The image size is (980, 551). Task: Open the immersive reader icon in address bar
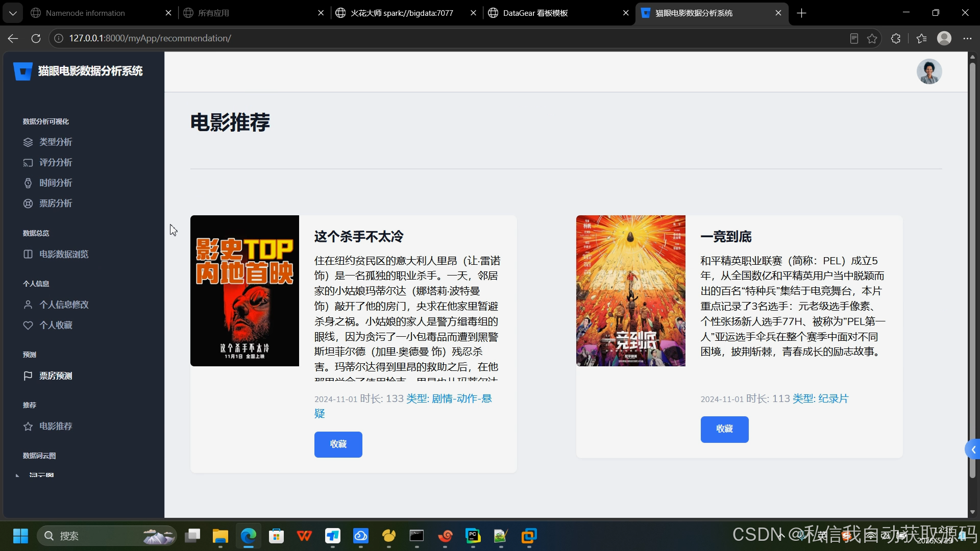pos(854,38)
